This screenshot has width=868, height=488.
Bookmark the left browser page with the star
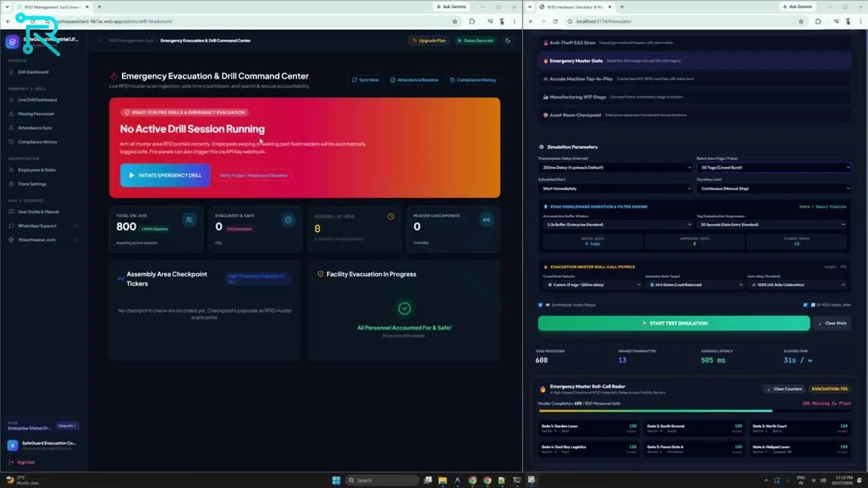pos(454,21)
